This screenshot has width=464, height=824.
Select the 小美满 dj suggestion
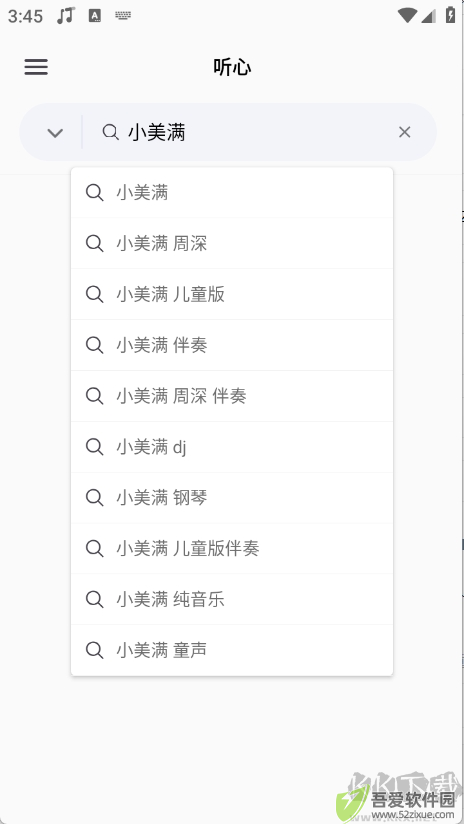[x=232, y=447]
